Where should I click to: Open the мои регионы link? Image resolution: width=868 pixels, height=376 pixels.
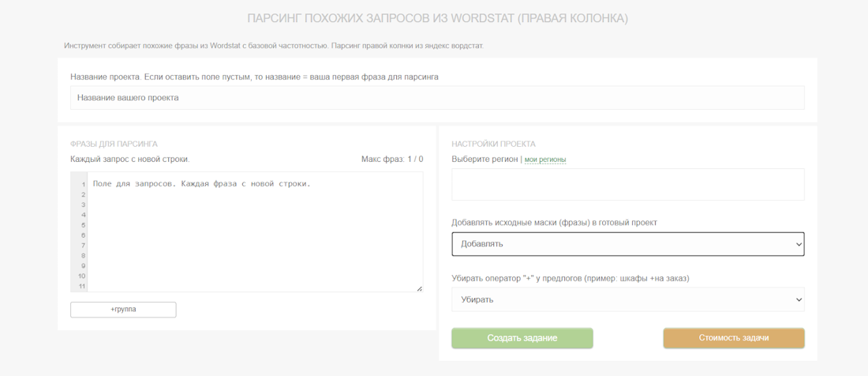click(x=545, y=160)
